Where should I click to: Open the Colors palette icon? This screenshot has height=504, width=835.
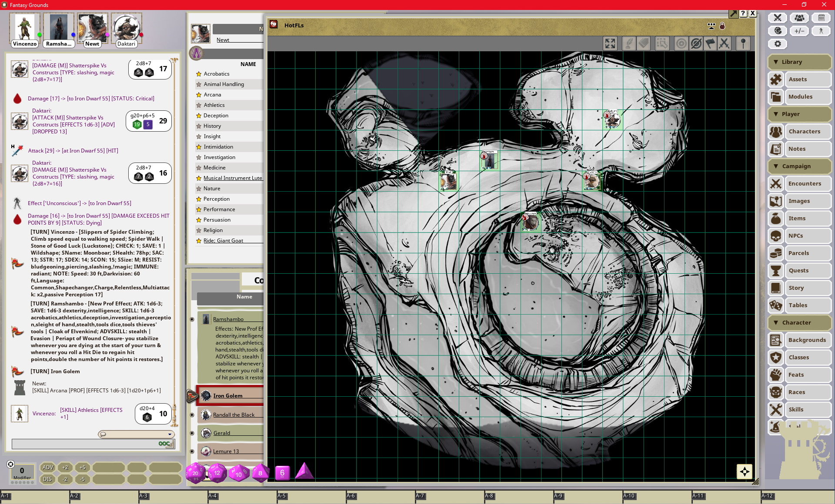(x=778, y=31)
